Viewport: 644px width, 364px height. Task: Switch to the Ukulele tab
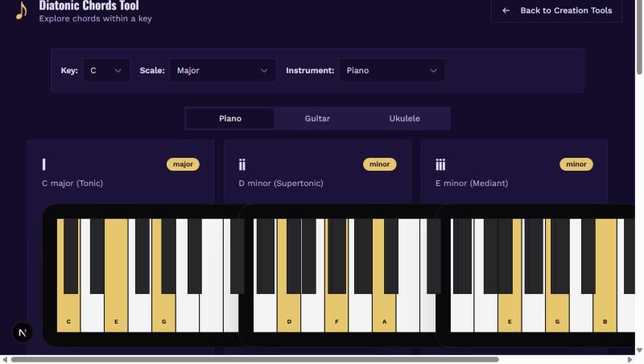tap(405, 118)
